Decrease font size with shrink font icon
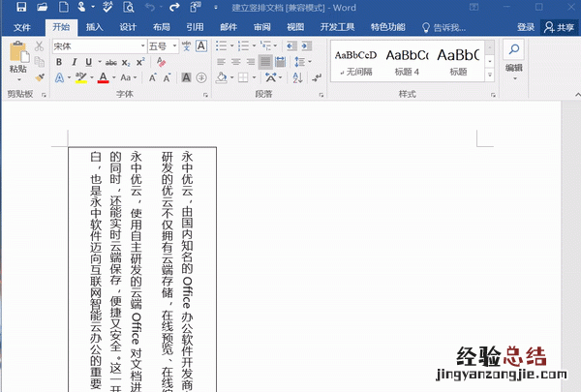 168,77
